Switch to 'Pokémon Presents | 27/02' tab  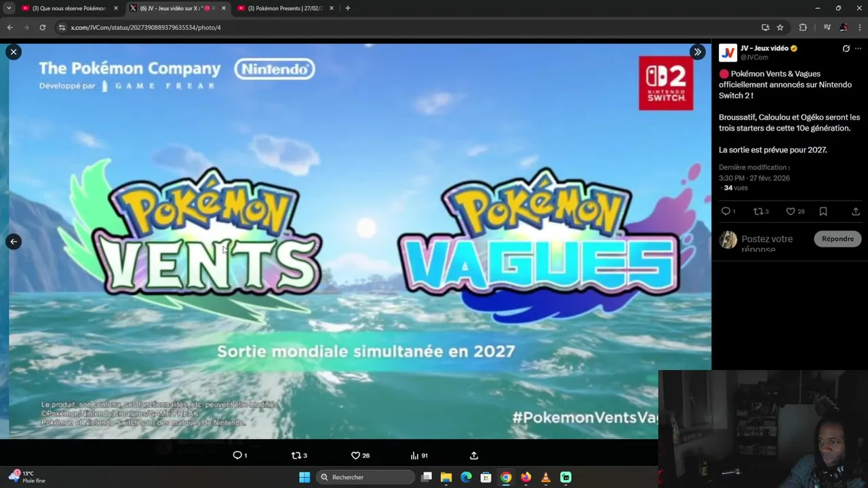pos(285,8)
